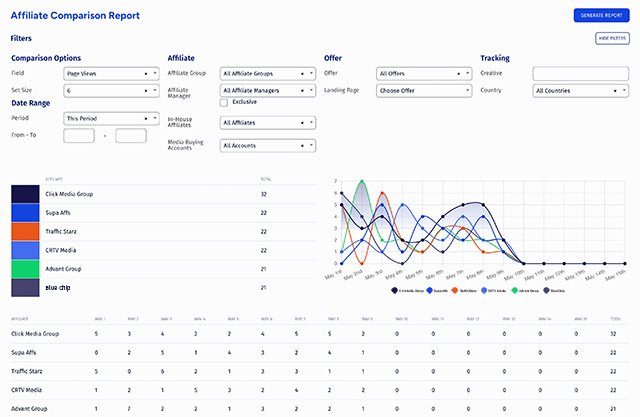Click the Supa Affs blue color swatch

[x=25, y=212]
